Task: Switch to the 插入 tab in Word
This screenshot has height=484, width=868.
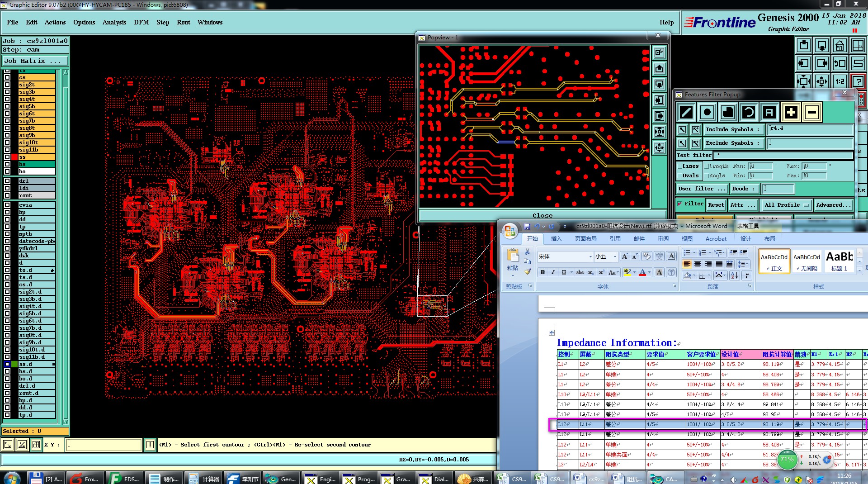Action: click(556, 239)
